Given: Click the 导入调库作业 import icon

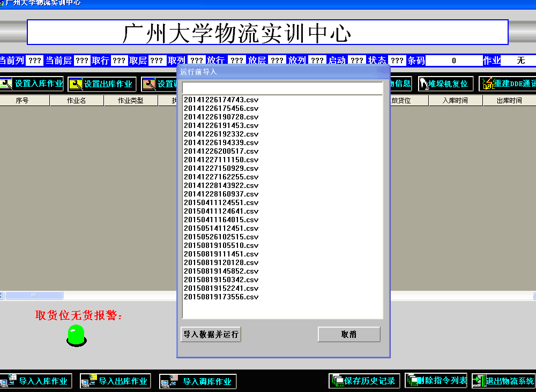Looking at the screenshot, I should coord(169,381).
